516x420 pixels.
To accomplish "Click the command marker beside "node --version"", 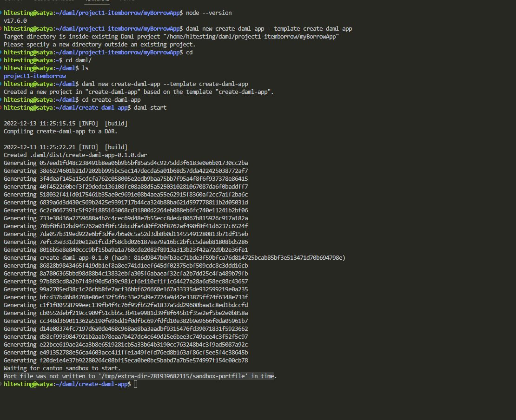I will click(1, 13).
